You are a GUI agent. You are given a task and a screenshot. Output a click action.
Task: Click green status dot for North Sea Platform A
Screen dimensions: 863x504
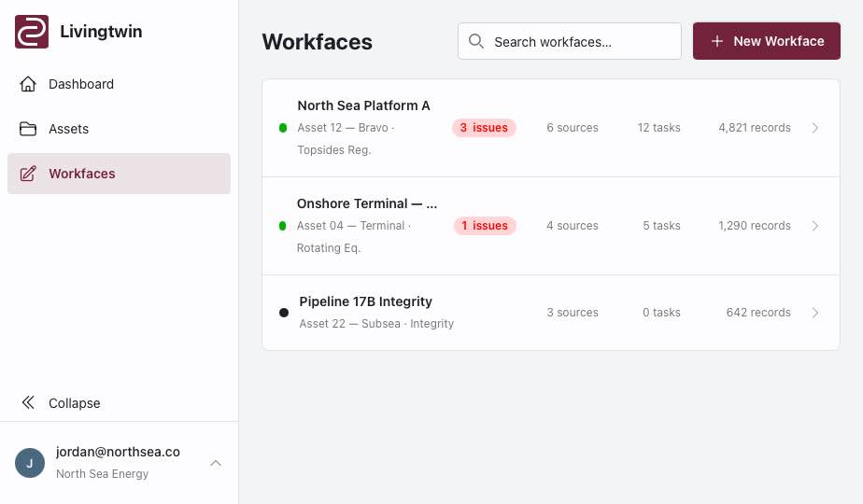click(283, 128)
